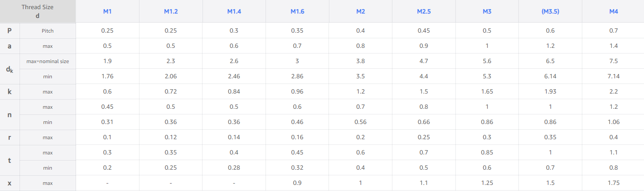Select the max=nominal size label cell

(x=48, y=61)
